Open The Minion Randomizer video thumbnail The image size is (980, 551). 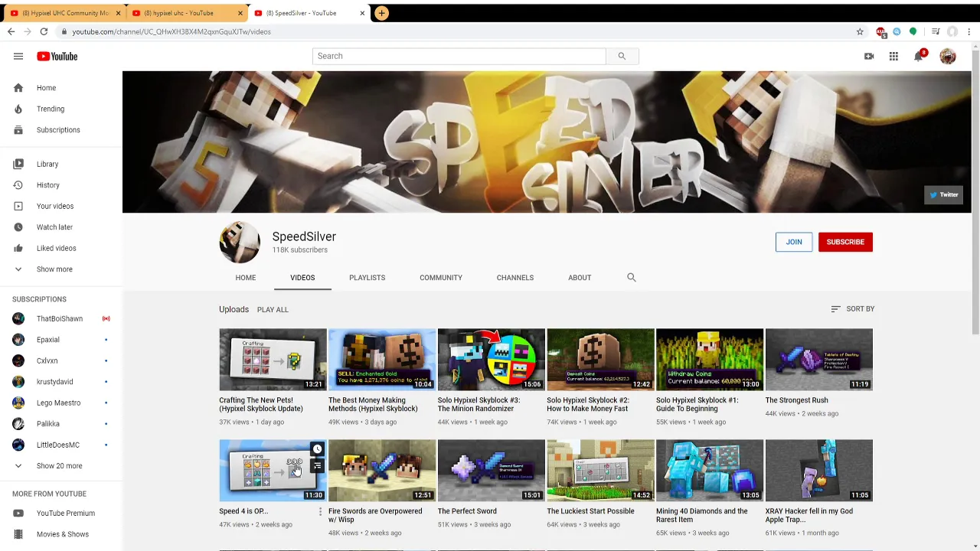click(492, 360)
